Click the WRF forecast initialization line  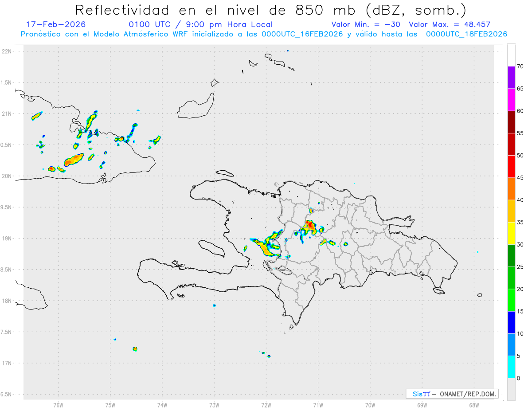264,34
